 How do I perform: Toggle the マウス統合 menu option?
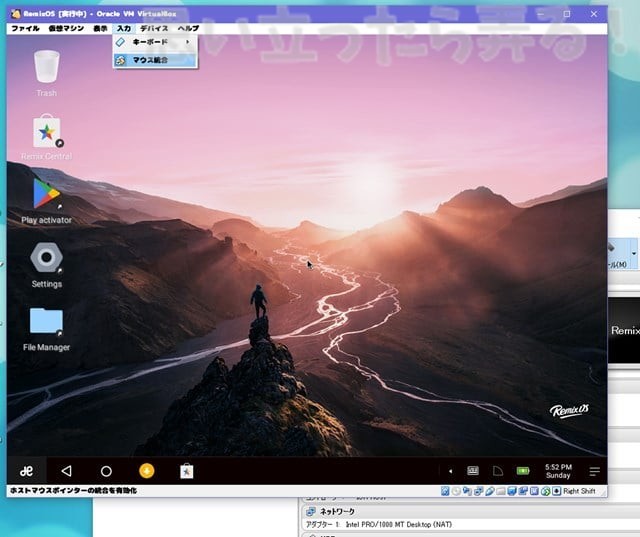pos(155,60)
